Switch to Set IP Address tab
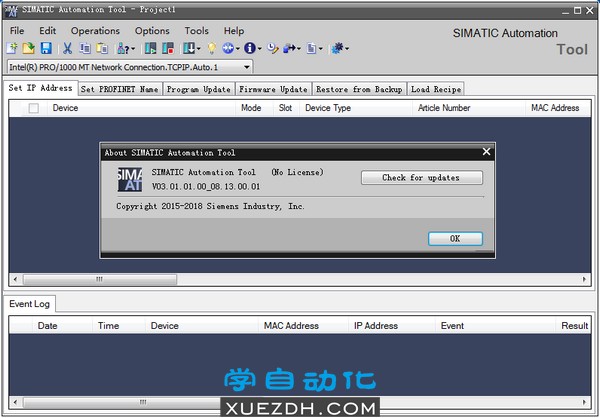This screenshot has width=600, height=418. [x=41, y=88]
